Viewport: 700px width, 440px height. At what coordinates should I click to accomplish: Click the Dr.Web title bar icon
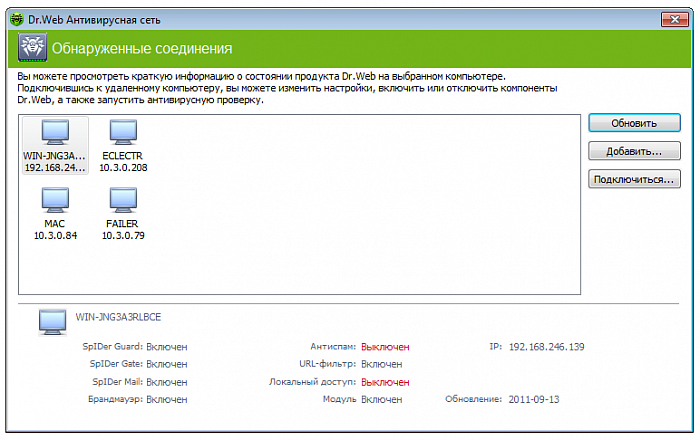17,19
